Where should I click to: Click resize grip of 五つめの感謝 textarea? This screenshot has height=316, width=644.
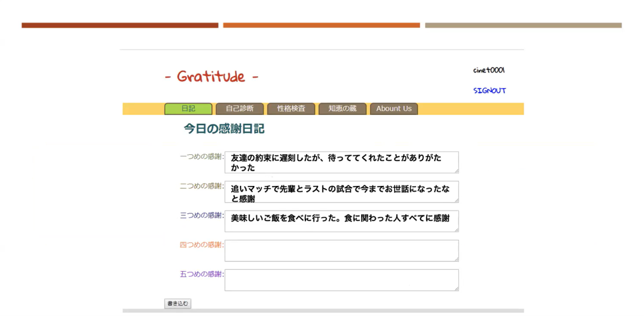pyautogui.click(x=456, y=288)
